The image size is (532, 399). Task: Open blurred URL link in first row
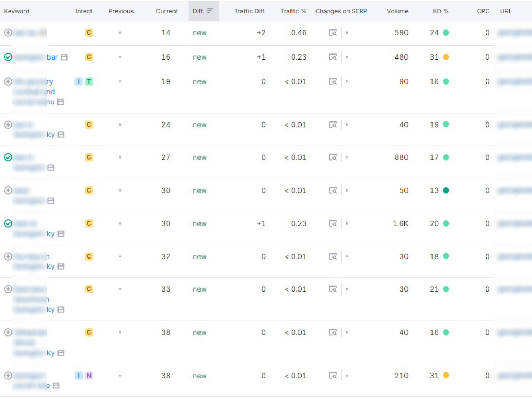coord(514,32)
